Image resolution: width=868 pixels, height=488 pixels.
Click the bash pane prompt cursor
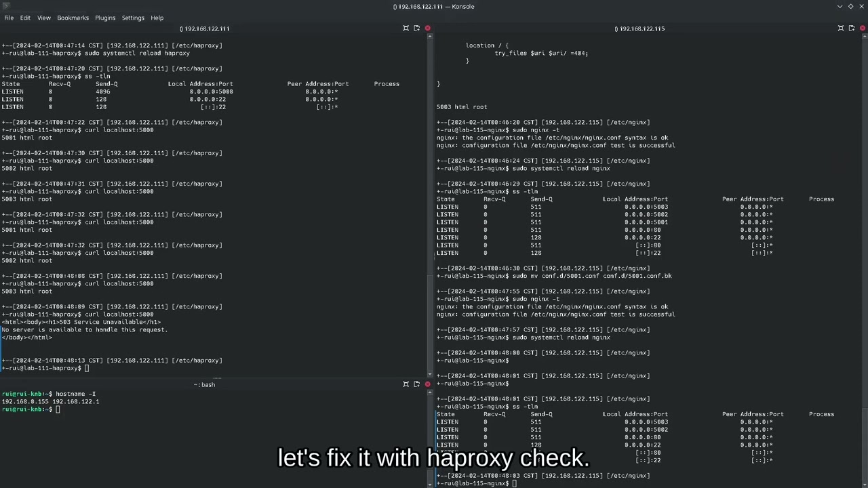pyautogui.click(x=58, y=409)
